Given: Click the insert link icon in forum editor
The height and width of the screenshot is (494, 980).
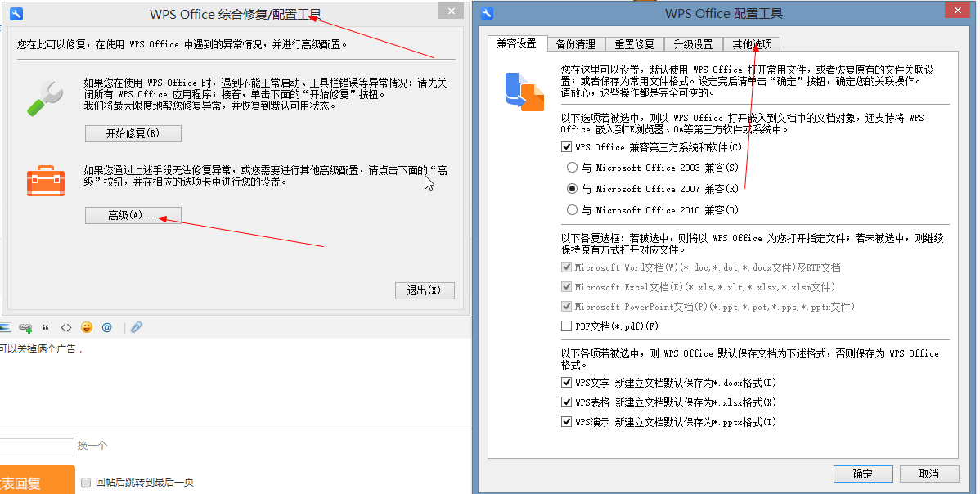Looking at the screenshot, I should click(25, 327).
